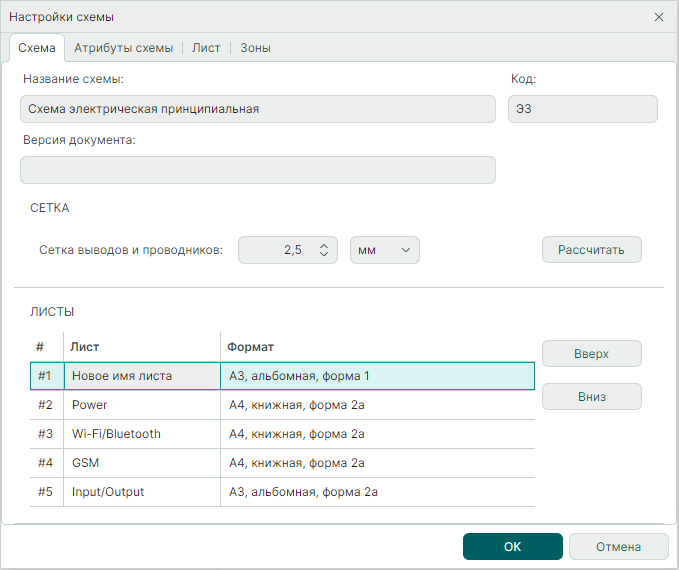The width and height of the screenshot is (679, 570).
Task: Select the Power sheet row
Action: pyautogui.click(x=141, y=405)
